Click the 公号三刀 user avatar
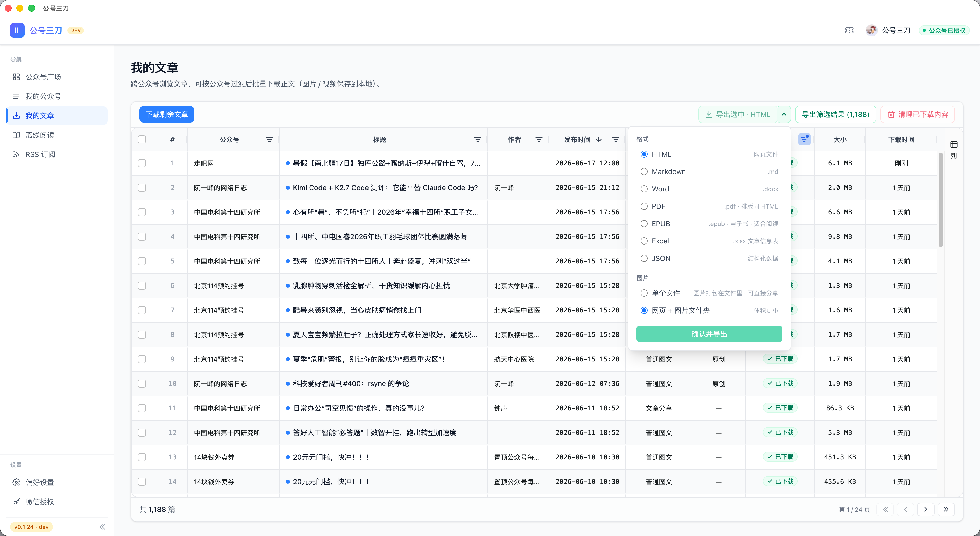 point(871,30)
